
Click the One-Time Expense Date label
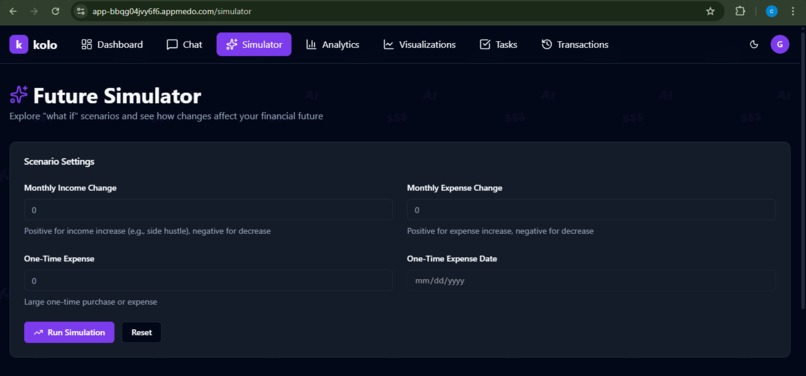coord(452,259)
